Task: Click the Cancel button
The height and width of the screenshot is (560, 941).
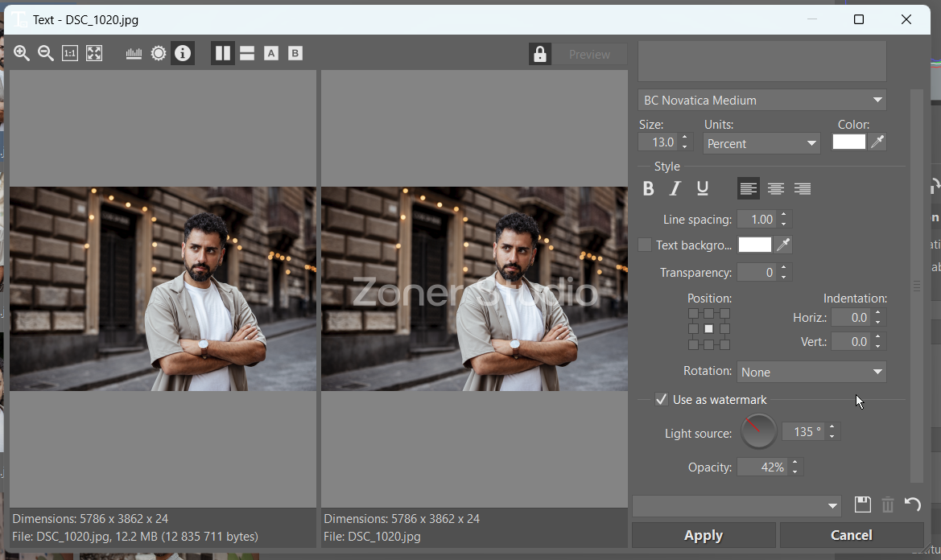Action: coord(851,535)
